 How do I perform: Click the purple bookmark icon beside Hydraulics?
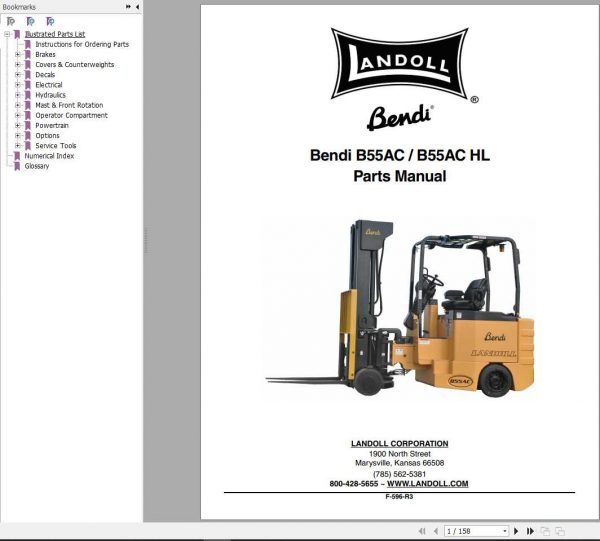(28, 95)
